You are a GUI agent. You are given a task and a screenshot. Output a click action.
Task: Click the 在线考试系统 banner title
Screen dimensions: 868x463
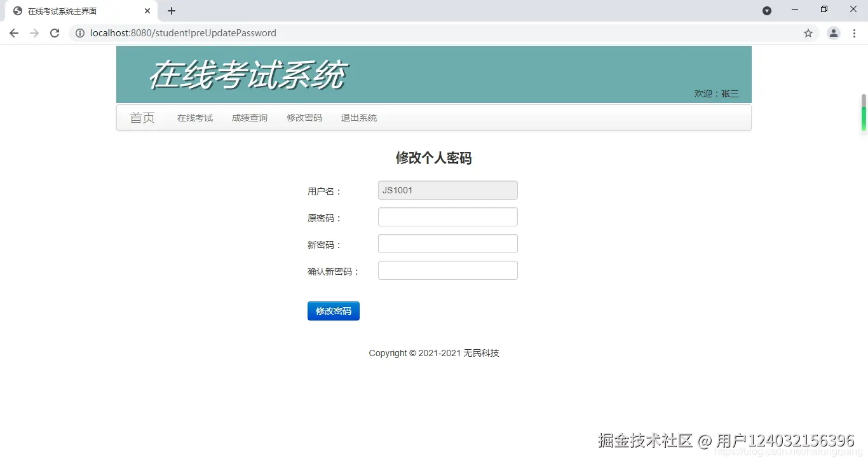click(x=247, y=75)
